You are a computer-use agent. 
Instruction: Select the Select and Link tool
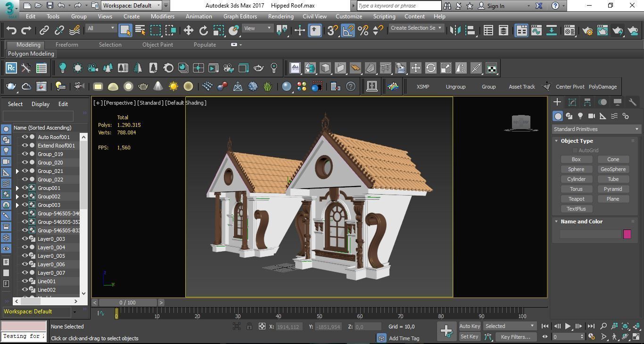(44, 30)
